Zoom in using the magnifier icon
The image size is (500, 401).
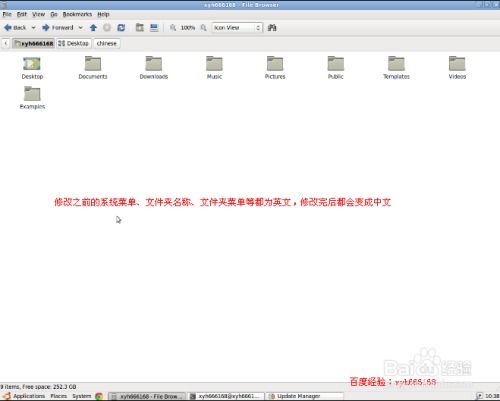[x=203, y=28]
